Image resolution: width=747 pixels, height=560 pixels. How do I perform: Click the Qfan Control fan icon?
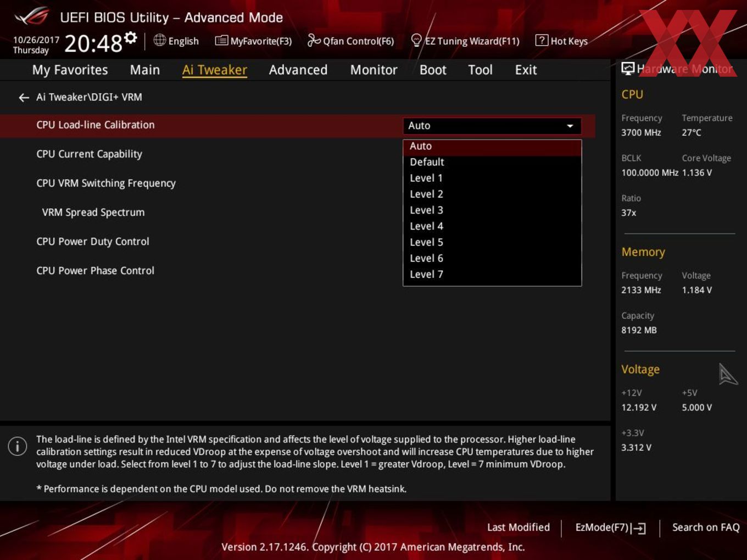[314, 40]
